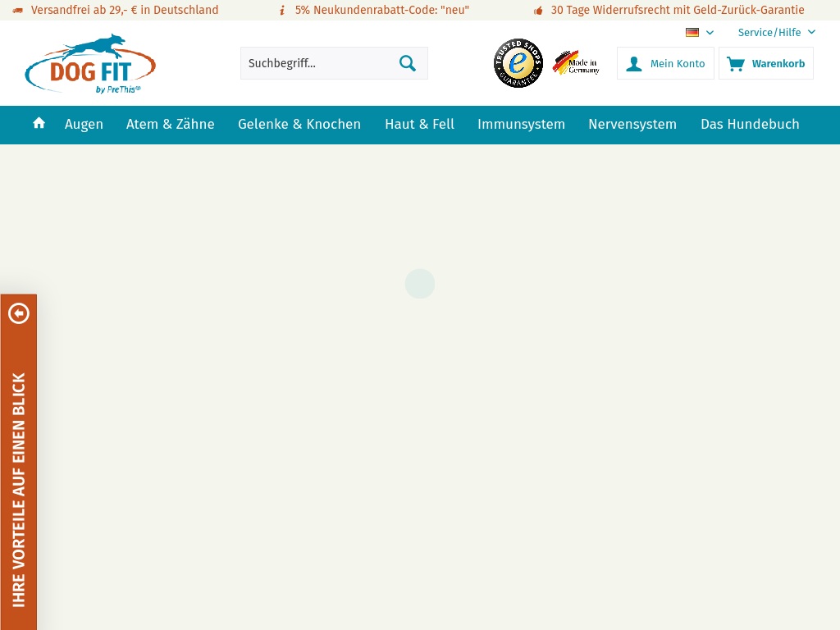Open the Warenkorb shopping cart
Image resolution: width=840 pixels, height=630 pixels.
coord(766,63)
